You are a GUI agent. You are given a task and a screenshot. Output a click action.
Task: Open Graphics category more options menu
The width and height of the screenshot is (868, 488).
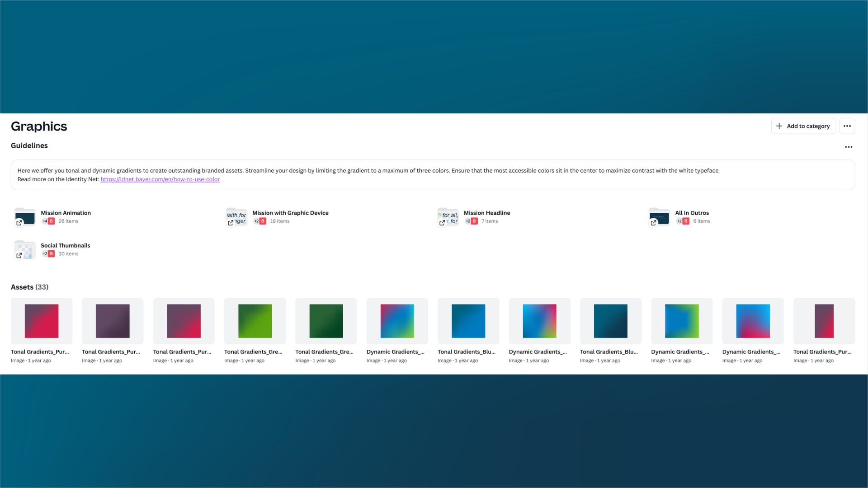click(847, 126)
